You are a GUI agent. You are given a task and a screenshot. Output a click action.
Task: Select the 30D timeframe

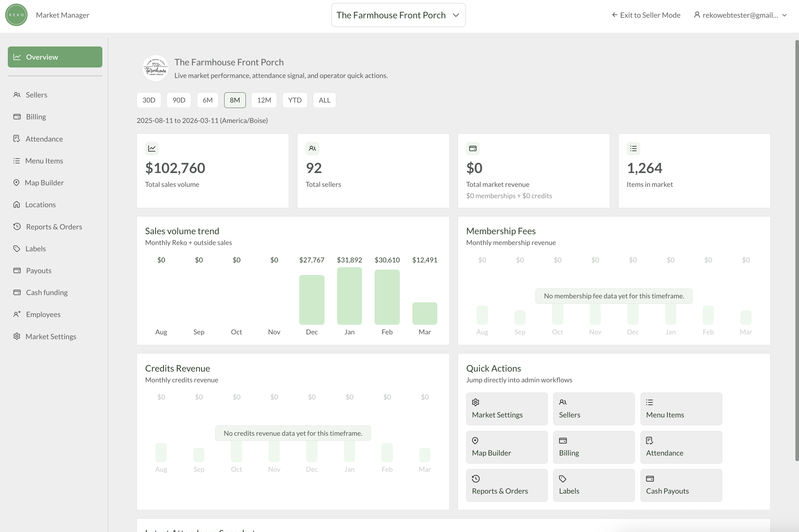click(x=149, y=100)
